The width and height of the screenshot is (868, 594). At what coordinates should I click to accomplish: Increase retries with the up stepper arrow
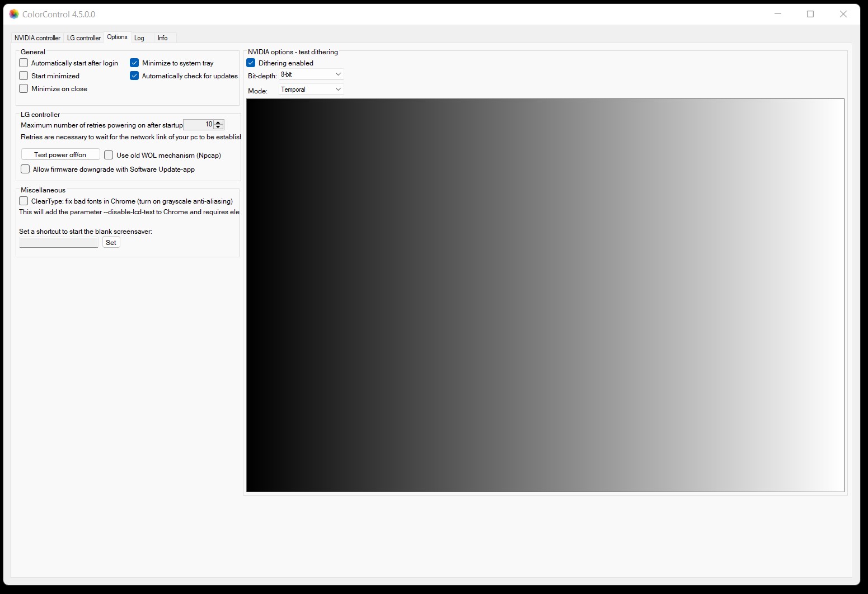[x=219, y=122]
